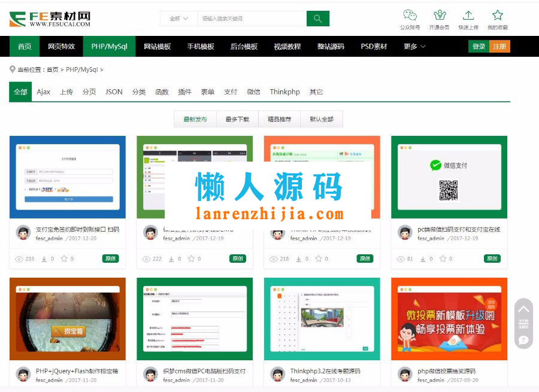This screenshot has height=392, width=539.
Task: Expand the 更多 navigation menu
Action: [x=414, y=46]
